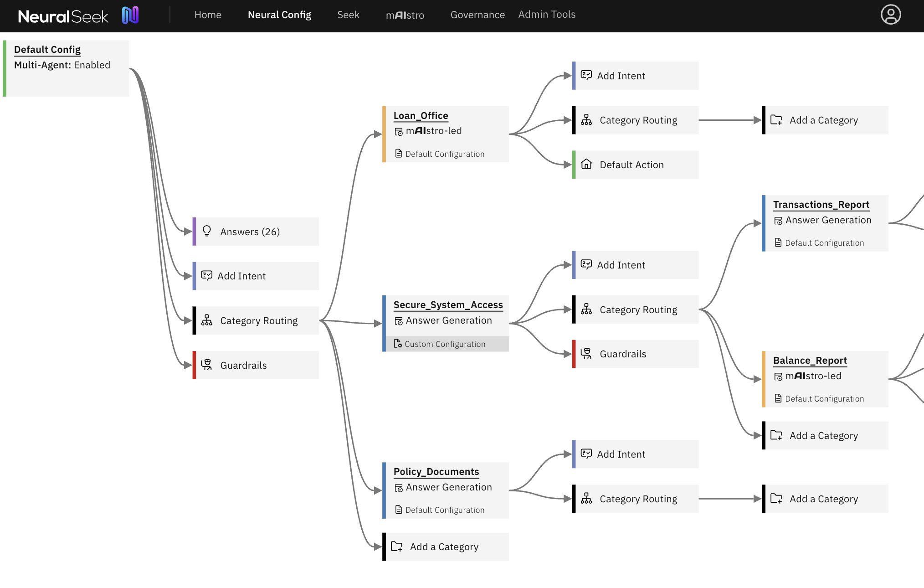Click Custom Configuration under Secure_System_Access
Screen dimensions: 924x588
coord(445,344)
